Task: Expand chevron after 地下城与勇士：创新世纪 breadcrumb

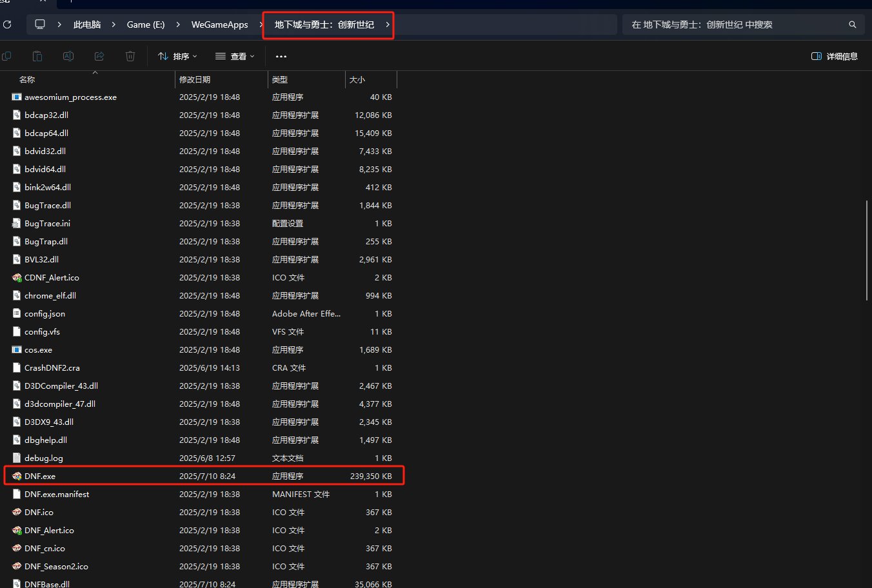Action: click(387, 24)
